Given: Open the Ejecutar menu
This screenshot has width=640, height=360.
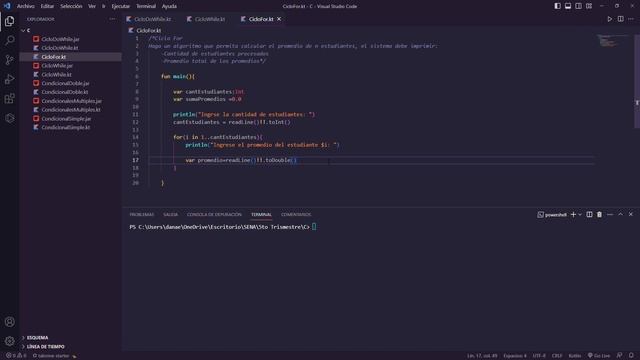Looking at the screenshot, I should (120, 6).
